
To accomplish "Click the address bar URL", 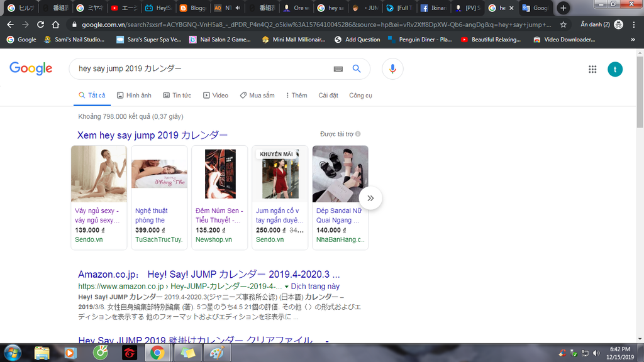I will coord(316,25).
